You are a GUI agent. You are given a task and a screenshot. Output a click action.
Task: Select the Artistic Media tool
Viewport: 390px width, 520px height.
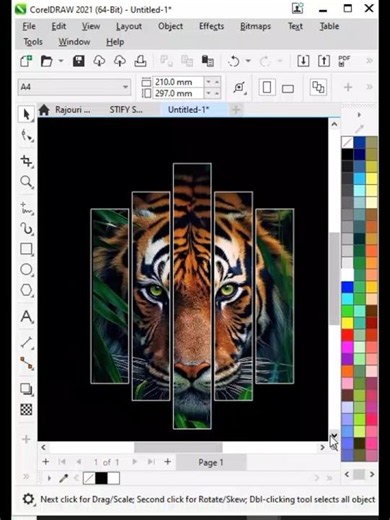click(x=27, y=229)
